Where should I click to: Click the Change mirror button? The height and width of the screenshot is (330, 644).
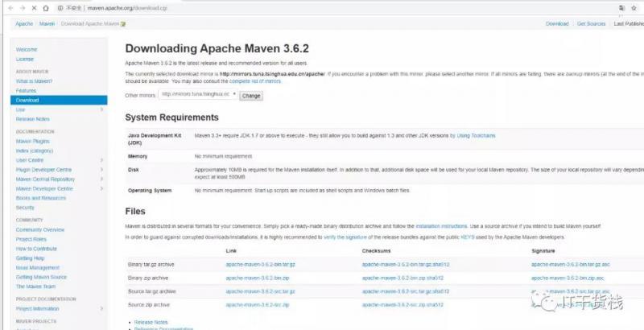click(x=251, y=96)
